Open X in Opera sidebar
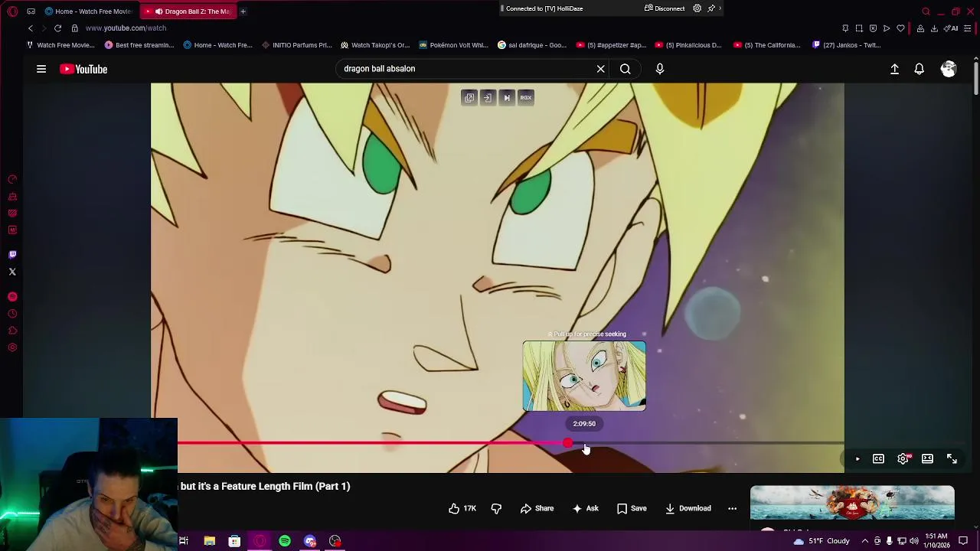The width and height of the screenshot is (980, 551). [x=12, y=272]
